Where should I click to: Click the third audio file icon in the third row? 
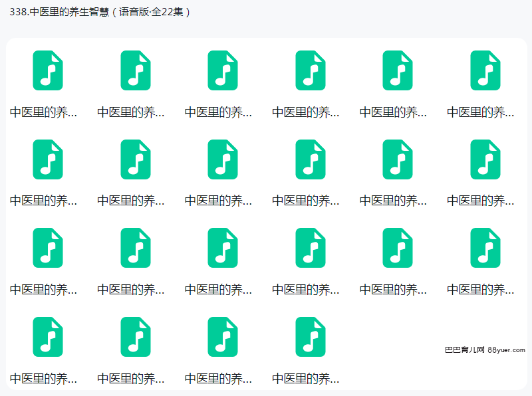coord(223,248)
